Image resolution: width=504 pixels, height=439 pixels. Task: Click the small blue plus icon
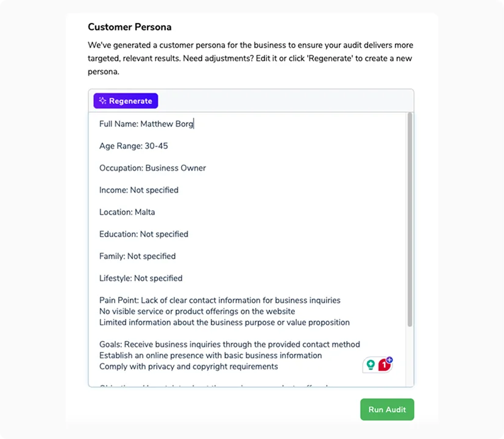[x=389, y=360]
